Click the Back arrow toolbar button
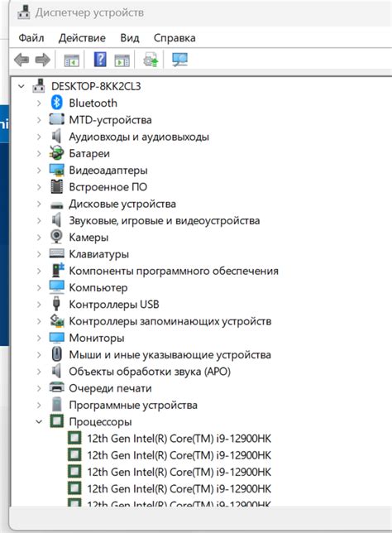 (22, 60)
